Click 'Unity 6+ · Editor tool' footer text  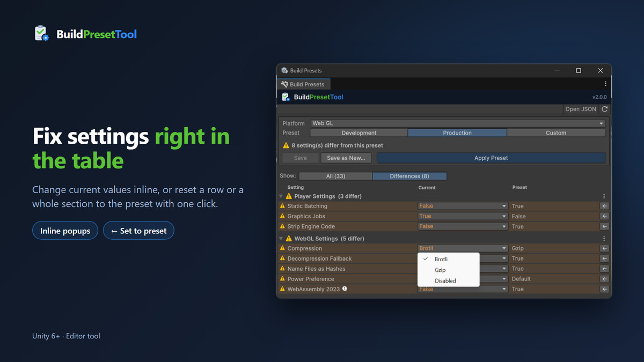(x=66, y=336)
